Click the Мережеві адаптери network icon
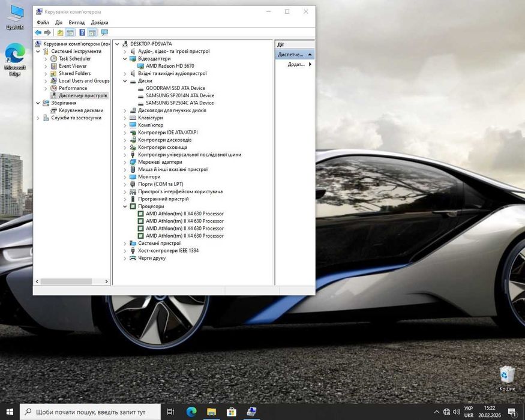525x420 pixels. click(x=133, y=162)
